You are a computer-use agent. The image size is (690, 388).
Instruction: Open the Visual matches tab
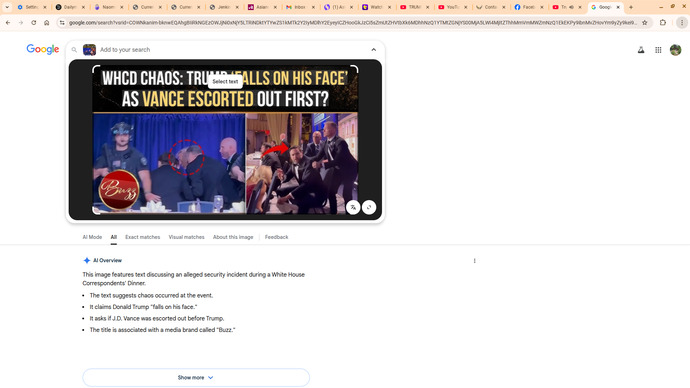187,237
